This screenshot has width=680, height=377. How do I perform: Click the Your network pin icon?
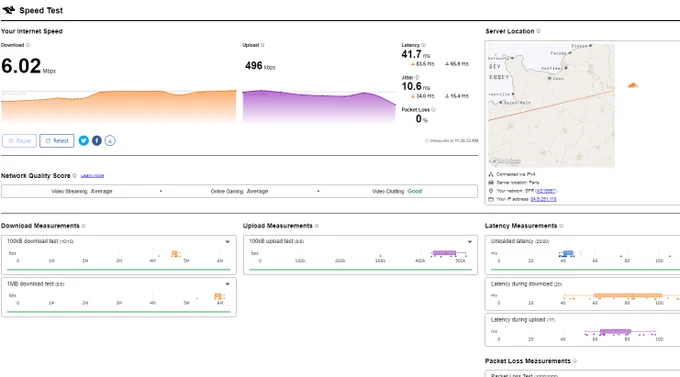tap(491, 191)
